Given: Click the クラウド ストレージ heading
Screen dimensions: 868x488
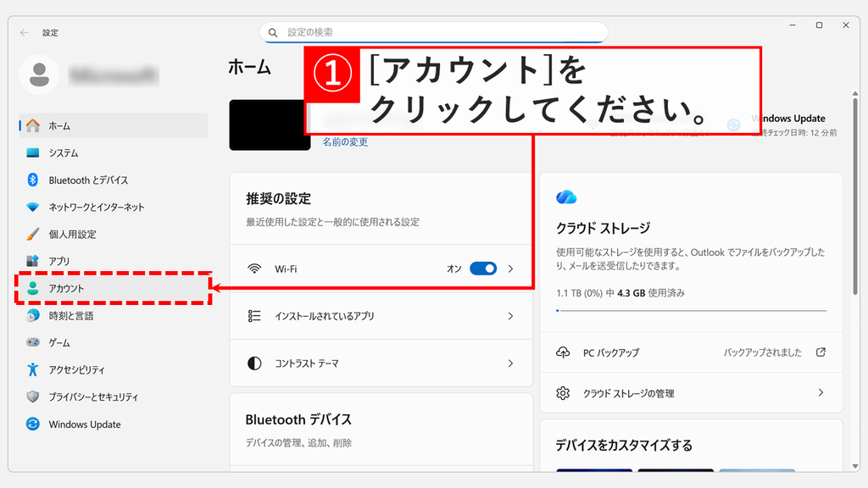Looking at the screenshot, I should click(603, 228).
